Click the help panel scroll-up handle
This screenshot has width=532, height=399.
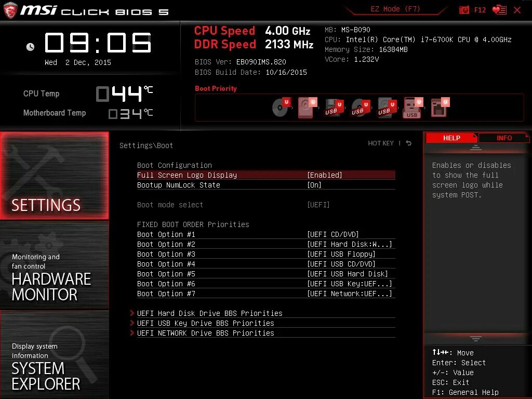[x=476, y=148]
